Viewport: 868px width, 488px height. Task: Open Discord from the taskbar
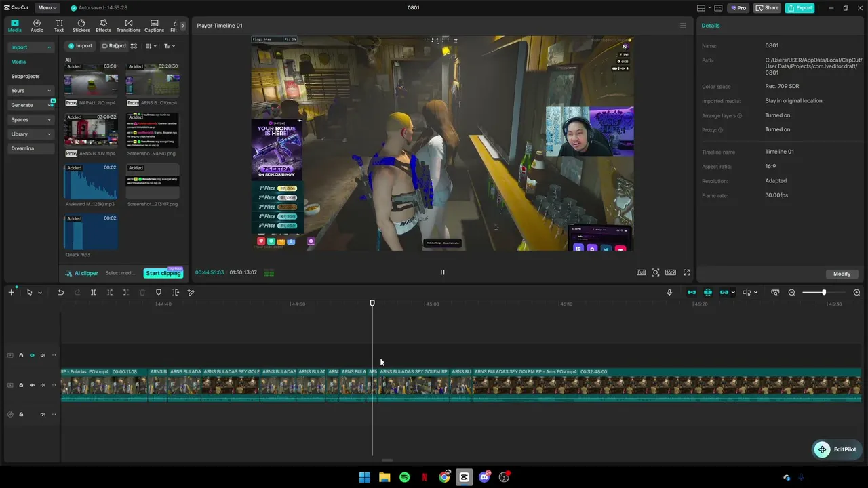pos(484,477)
